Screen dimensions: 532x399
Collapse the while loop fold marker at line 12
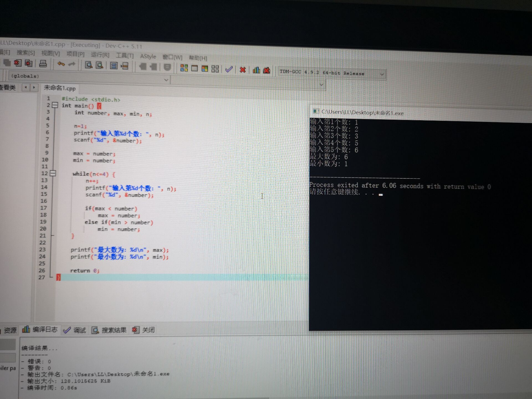click(x=53, y=173)
